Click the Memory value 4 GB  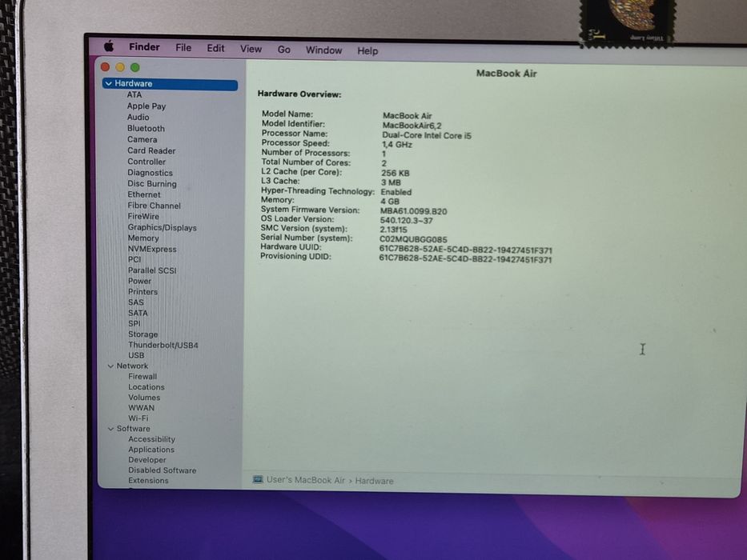(x=390, y=202)
